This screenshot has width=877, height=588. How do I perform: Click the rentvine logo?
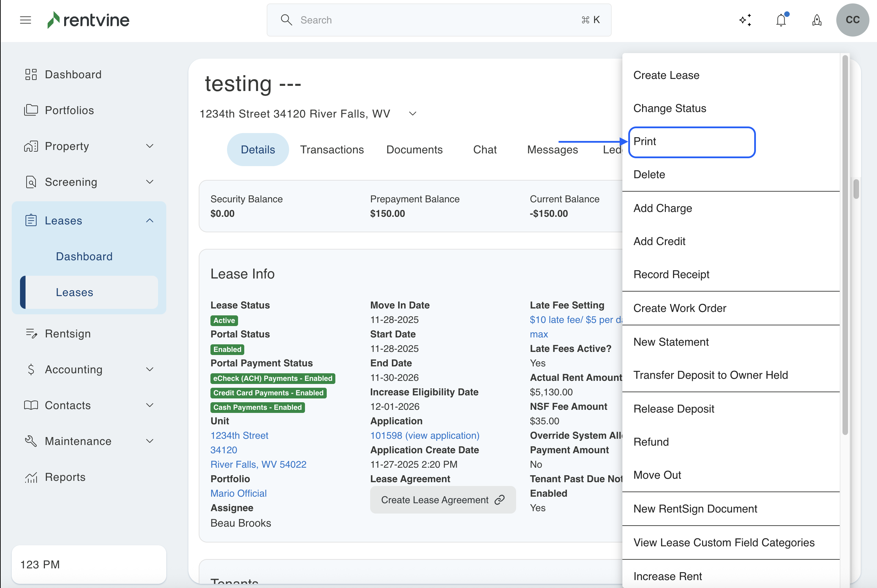coord(89,20)
